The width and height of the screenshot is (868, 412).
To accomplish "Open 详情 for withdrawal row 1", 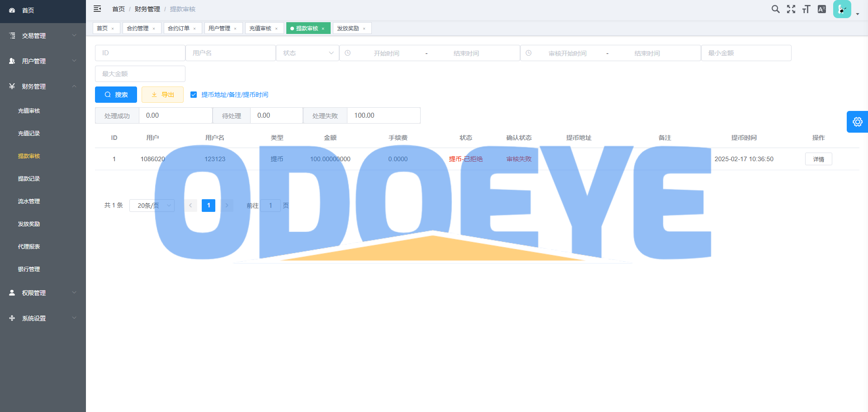I will [x=818, y=159].
